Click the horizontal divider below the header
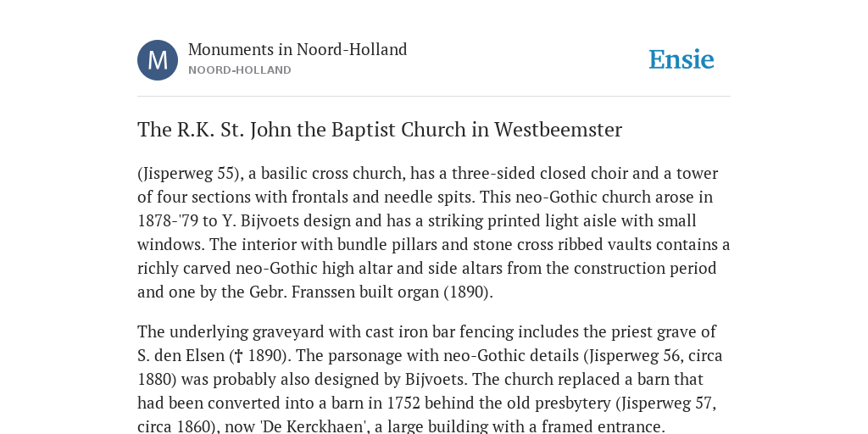 click(434, 97)
